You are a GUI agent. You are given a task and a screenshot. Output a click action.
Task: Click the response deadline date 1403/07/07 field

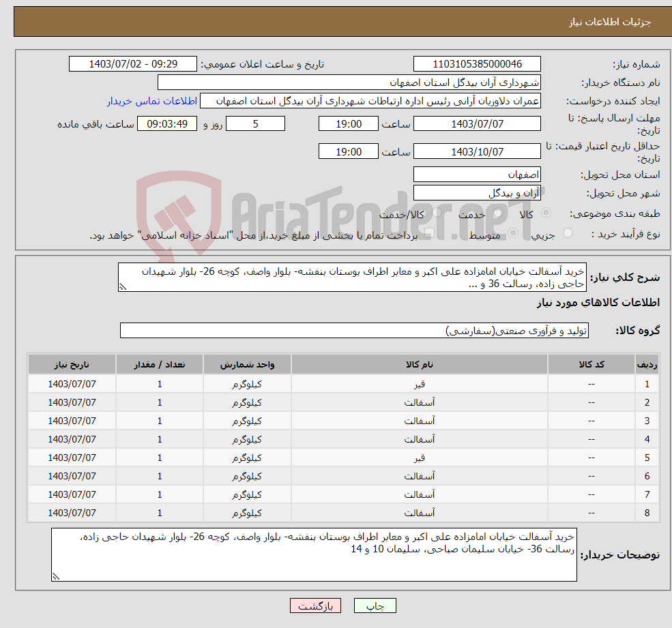click(x=477, y=124)
